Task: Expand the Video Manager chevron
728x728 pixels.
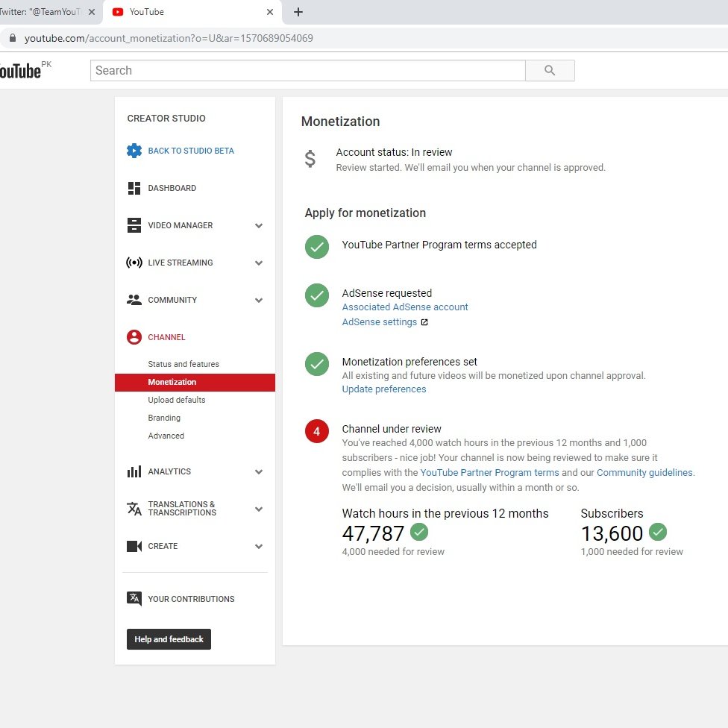Action: (259, 226)
